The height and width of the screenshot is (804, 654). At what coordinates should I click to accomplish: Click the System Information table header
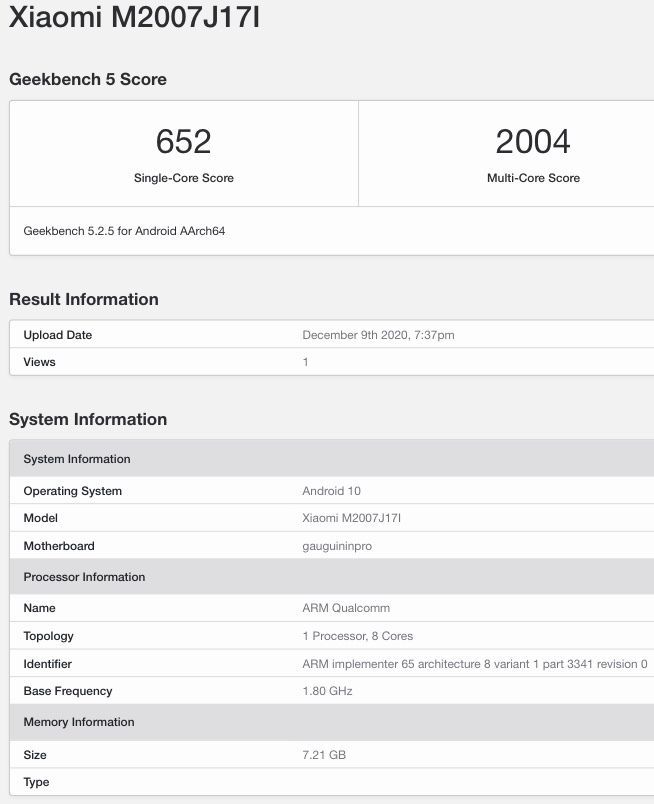[x=331, y=459]
